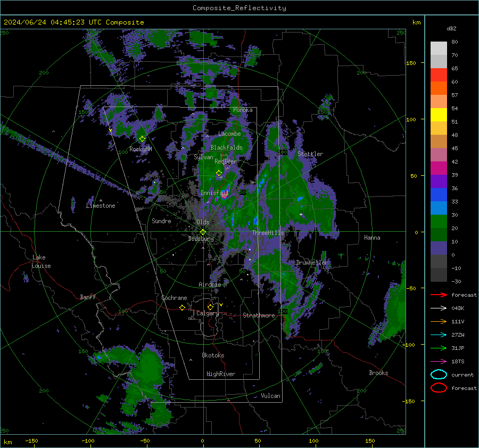Click the HighRiver city label
Viewport: 479px width, 448px height.
coord(221,374)
